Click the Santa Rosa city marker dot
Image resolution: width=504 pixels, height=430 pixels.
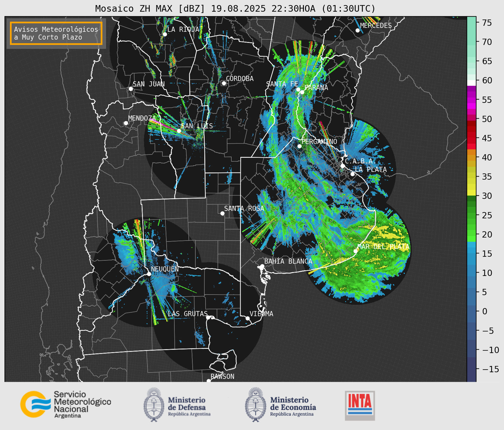[222, 214]
